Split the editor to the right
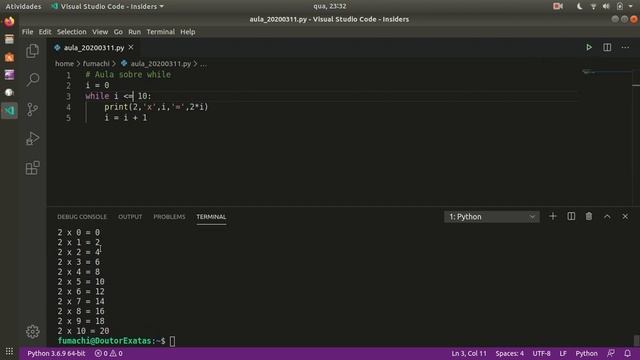Screen dimensions: 640x360 (607, 47)
